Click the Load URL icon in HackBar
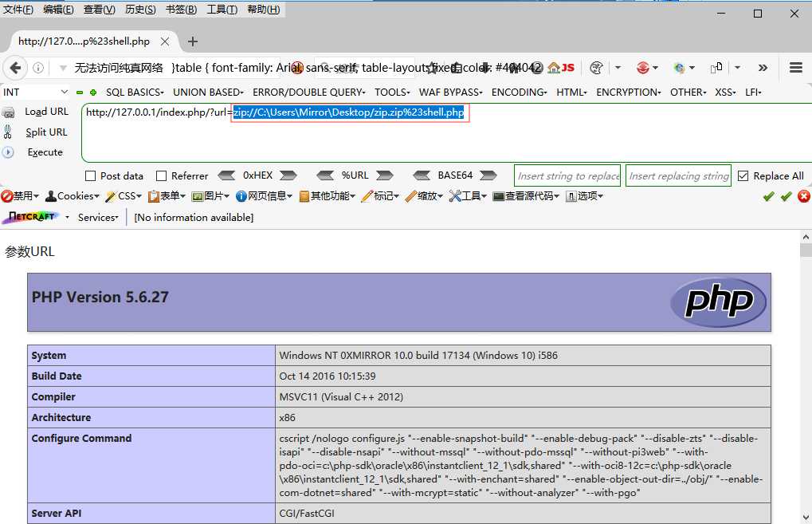 (x=8, y=112)
